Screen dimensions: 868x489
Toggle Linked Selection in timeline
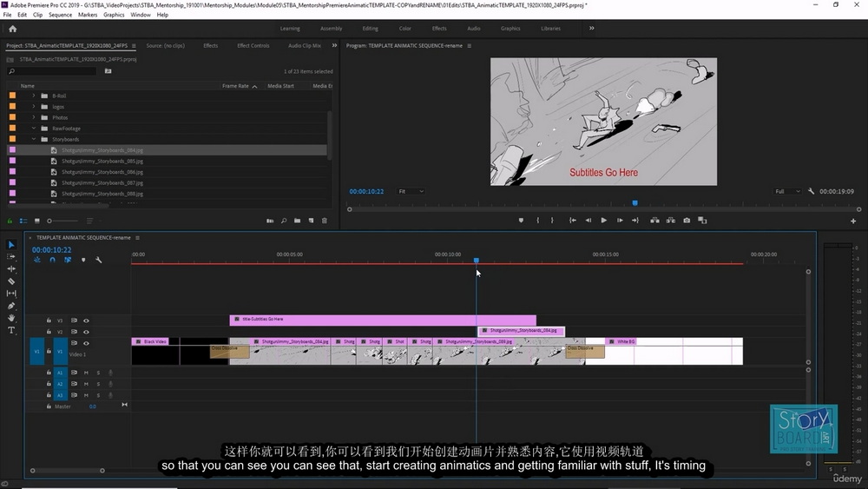point(68,260)
